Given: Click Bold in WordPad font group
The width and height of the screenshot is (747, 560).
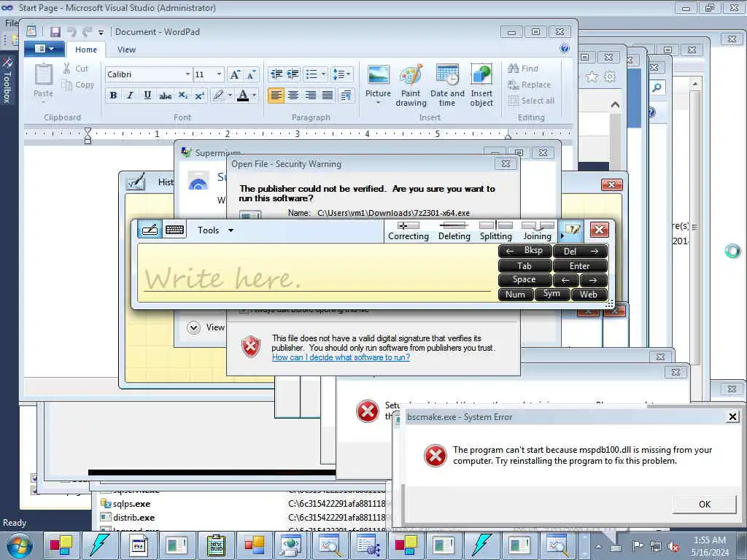Looking at the screenshot, I should tap(113, 96).
